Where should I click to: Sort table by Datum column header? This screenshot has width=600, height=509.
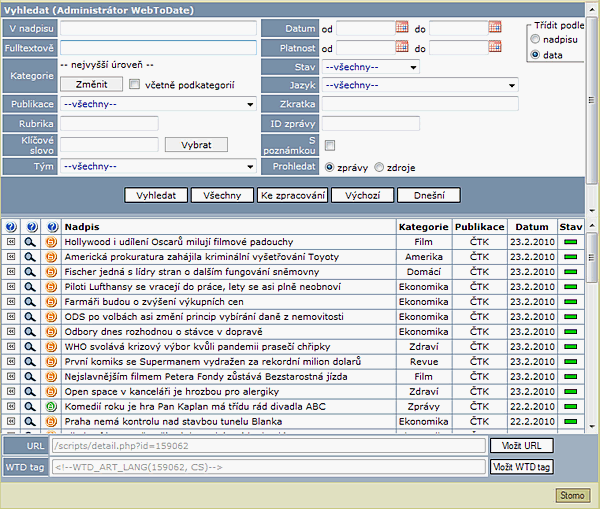point(532,227)
